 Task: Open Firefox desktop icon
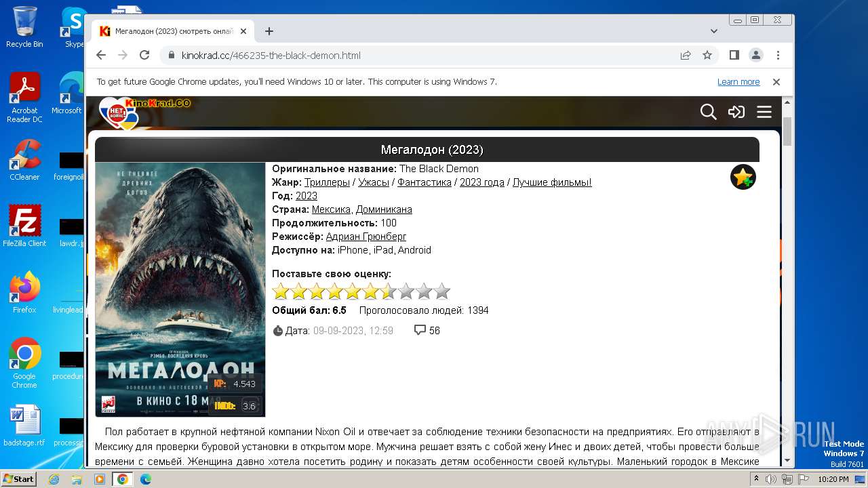24,292
